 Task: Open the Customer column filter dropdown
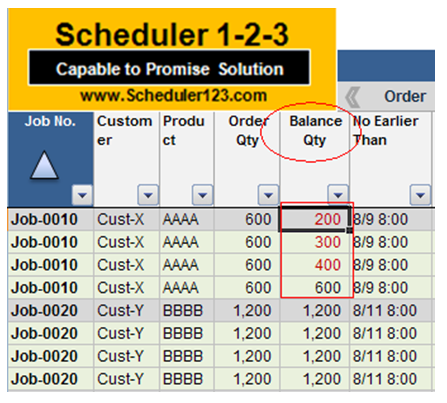pos(148,195)
